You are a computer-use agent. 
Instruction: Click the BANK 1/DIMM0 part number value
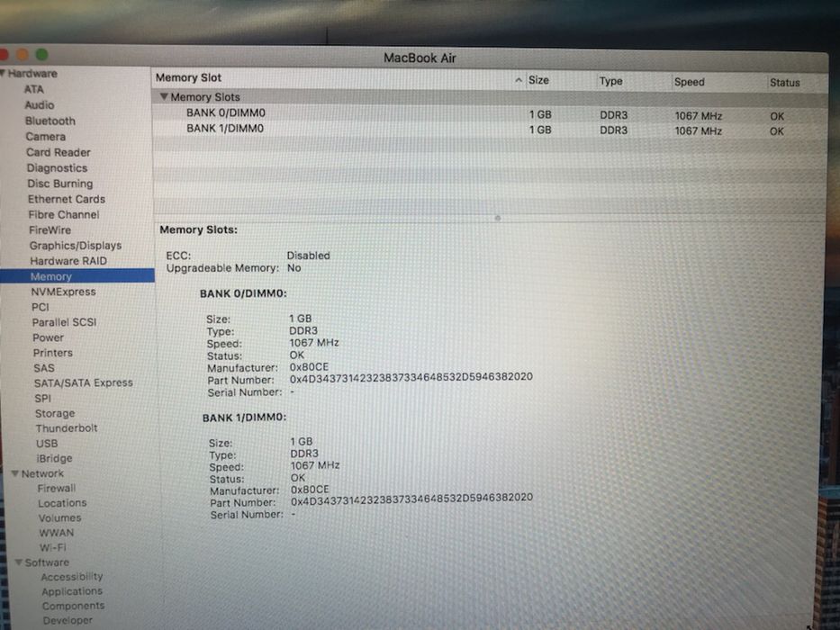pyautogui.click(x=411, y=499)
